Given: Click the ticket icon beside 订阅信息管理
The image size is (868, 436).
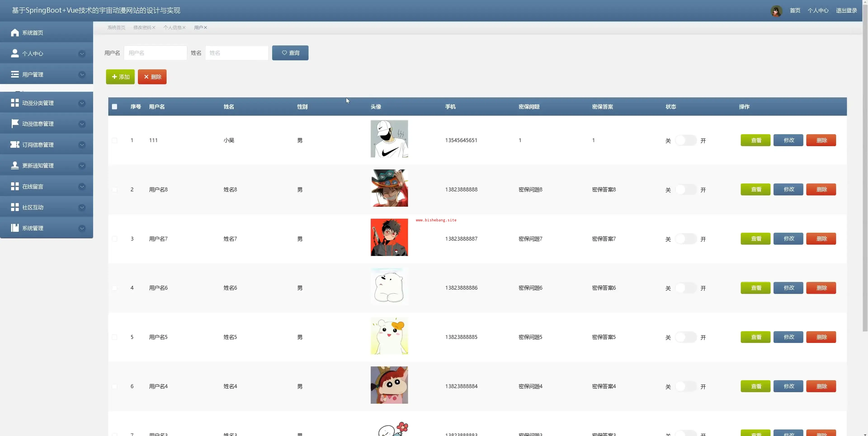Looking at the screenshot, I should tap(14, 145).
